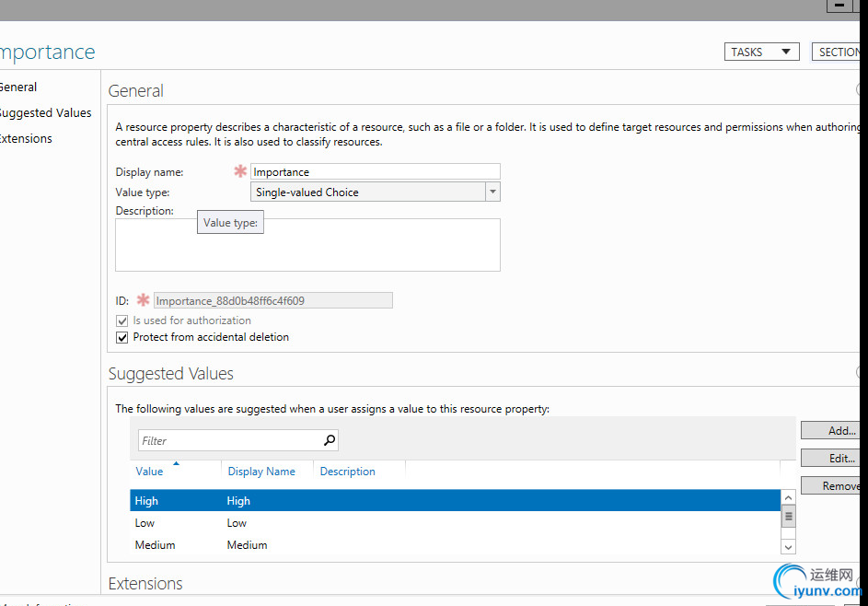Viewport: 868px width, 606px height.
Task: Go to General in the left navigation
Action: point(17,87)
